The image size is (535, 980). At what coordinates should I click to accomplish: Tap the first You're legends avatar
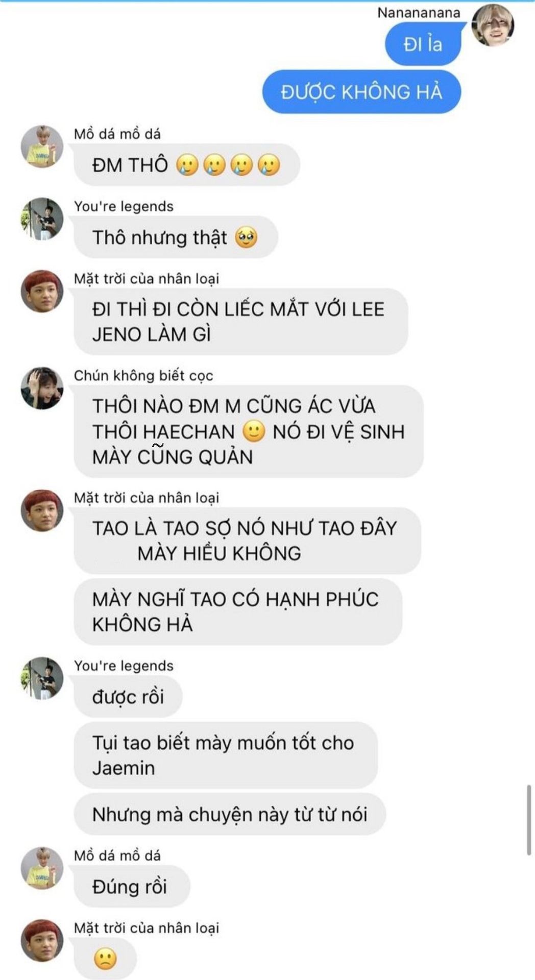coord(42,218)
